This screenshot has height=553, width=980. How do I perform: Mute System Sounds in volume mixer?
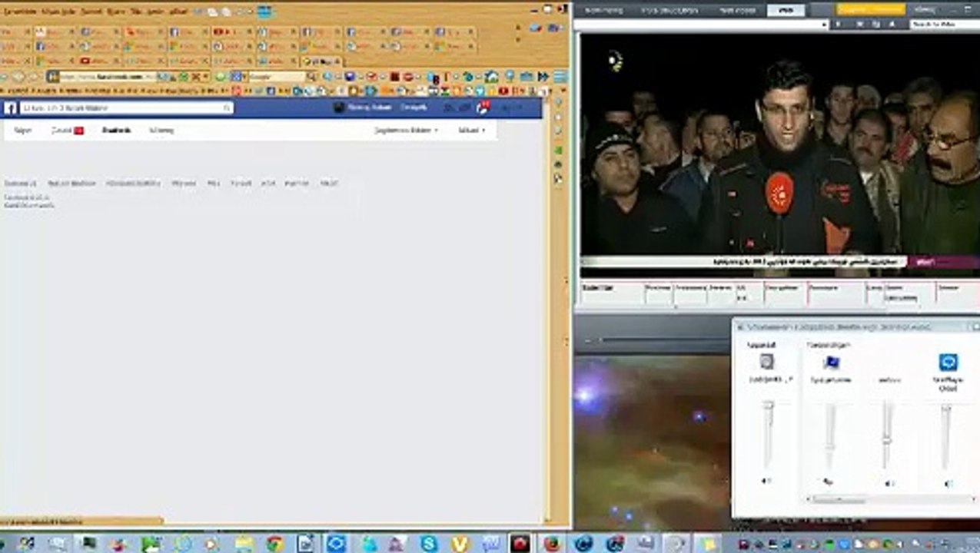pyautogui.click(x=828, y=482)
